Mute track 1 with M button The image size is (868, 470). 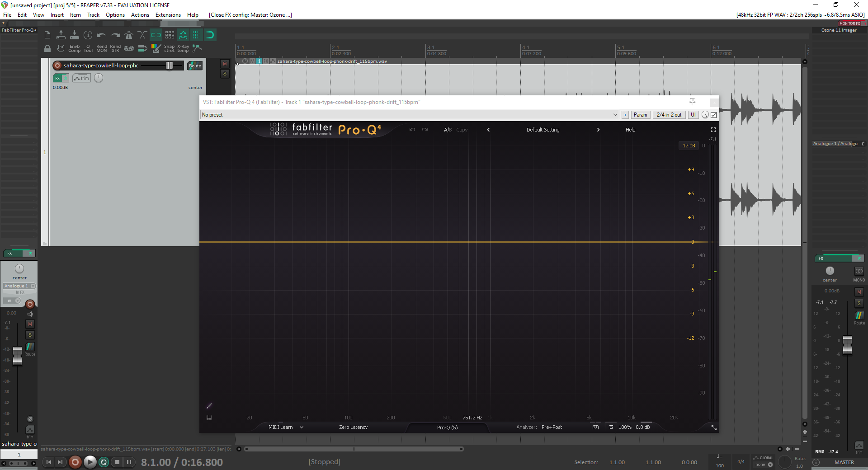225,64
